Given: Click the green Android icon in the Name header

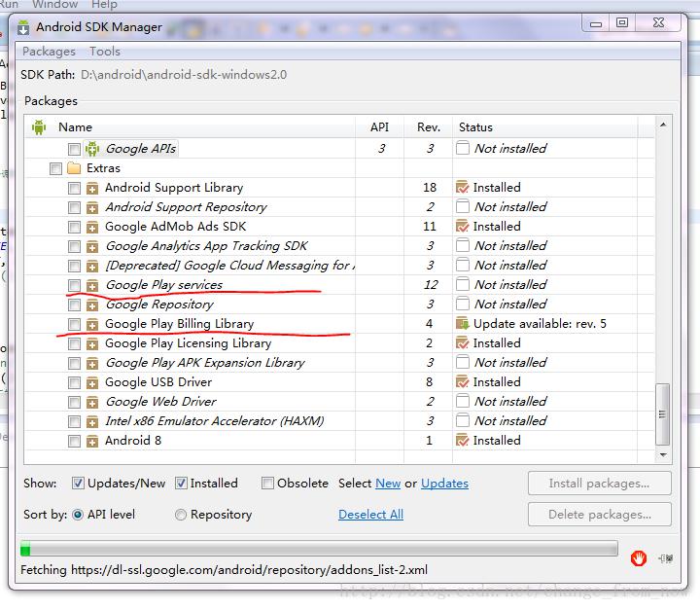Looking at the screenshot, I should tap(39, 127).
